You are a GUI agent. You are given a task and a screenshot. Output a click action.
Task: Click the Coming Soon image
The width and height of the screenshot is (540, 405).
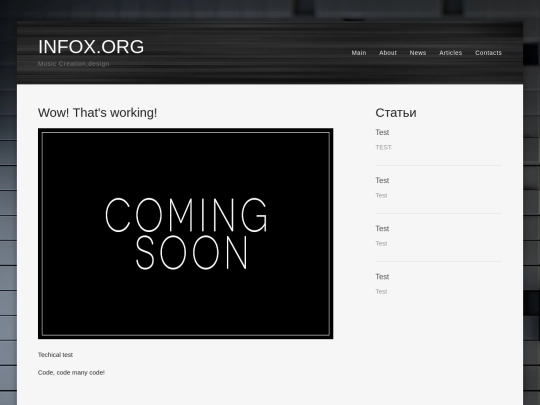click(x=186, y=233)
